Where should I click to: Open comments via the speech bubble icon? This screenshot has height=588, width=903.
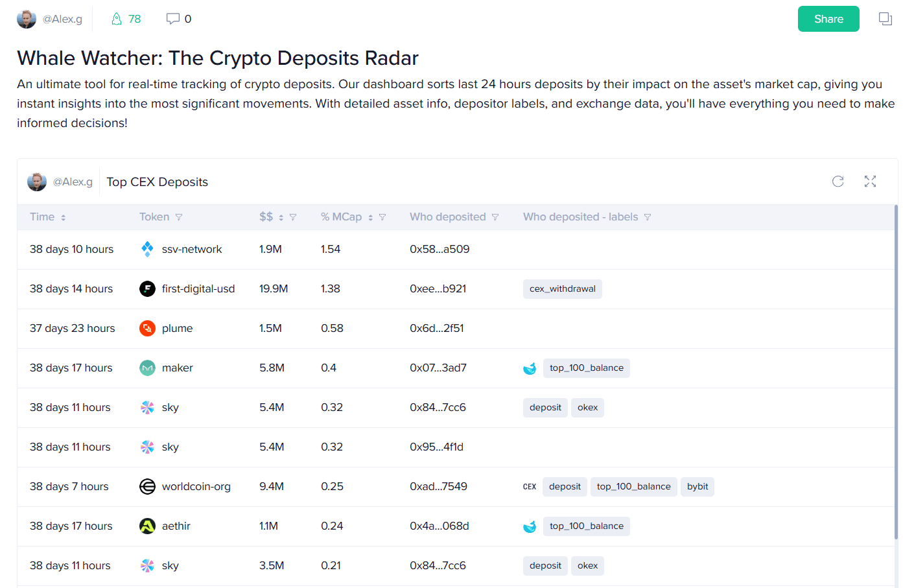[x=172, y=19]
